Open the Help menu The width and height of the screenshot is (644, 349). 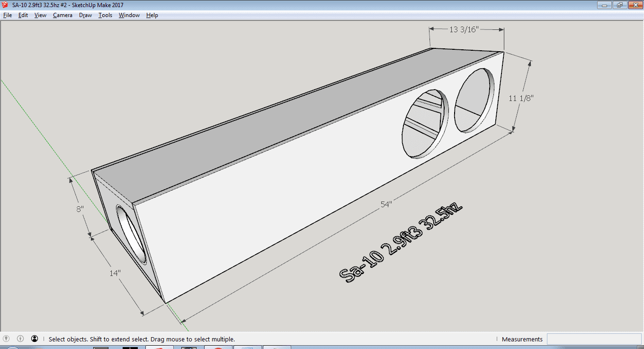click(x=152, y=15)
